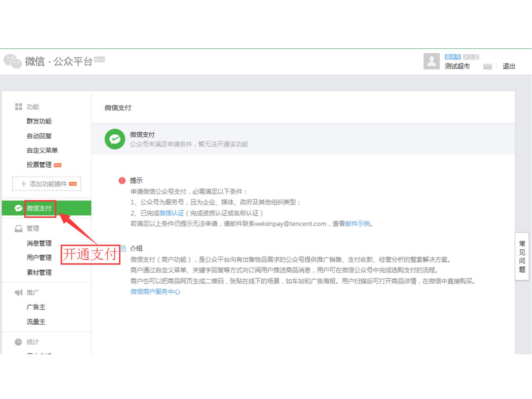Click condition line 1 about 服务号
This screenshot has width=532, height=399.
216,202
